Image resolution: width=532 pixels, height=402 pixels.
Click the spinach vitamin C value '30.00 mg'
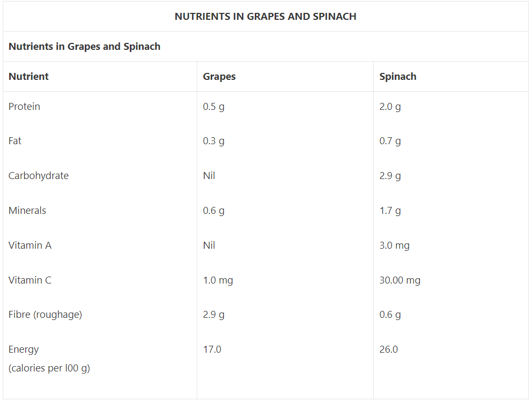(400, 280)
